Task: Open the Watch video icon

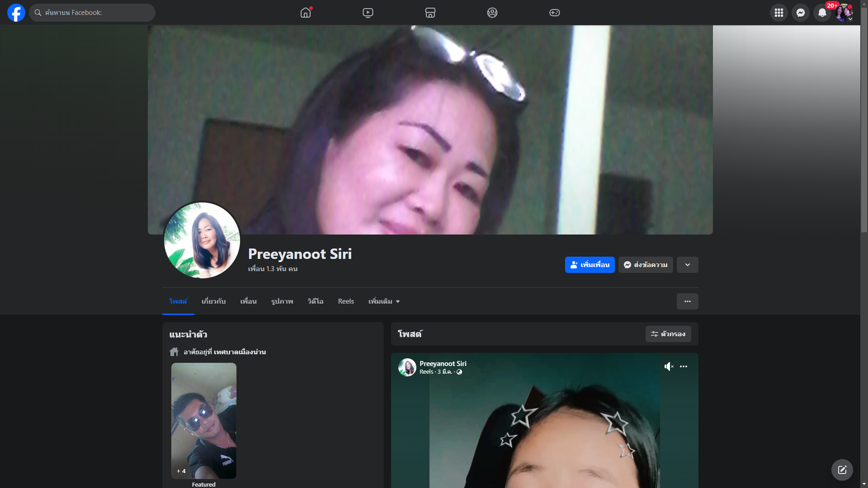Action: click(368, 13)
